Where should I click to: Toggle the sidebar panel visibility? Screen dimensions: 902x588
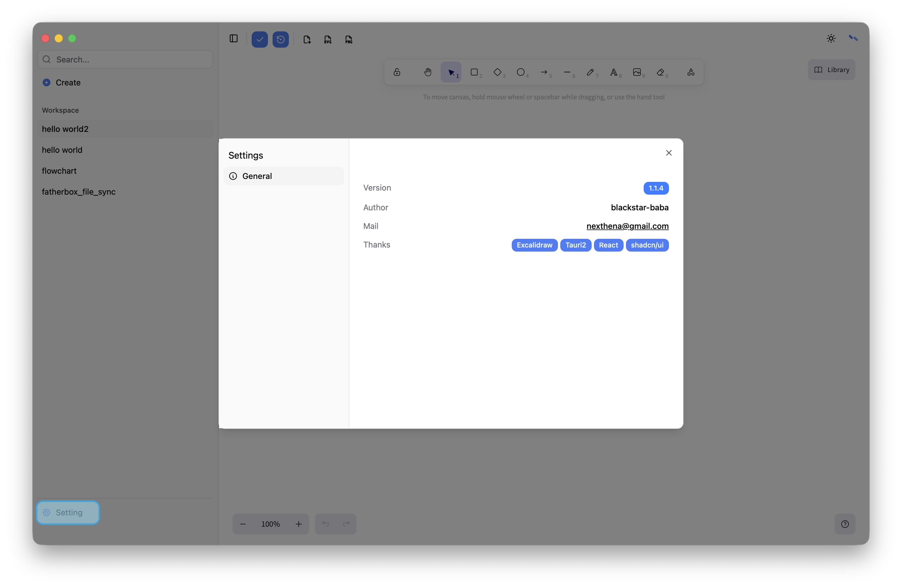click(x=233, y=39)
